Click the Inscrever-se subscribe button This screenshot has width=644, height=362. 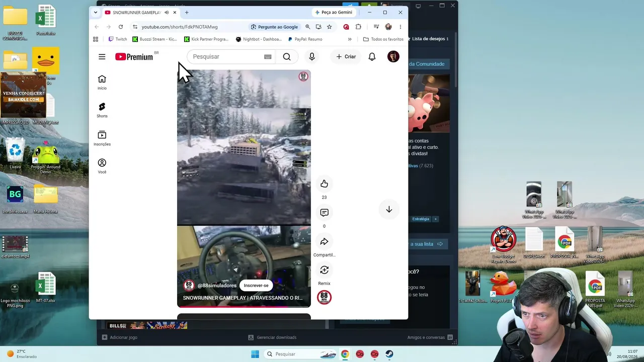pos(256,286)
